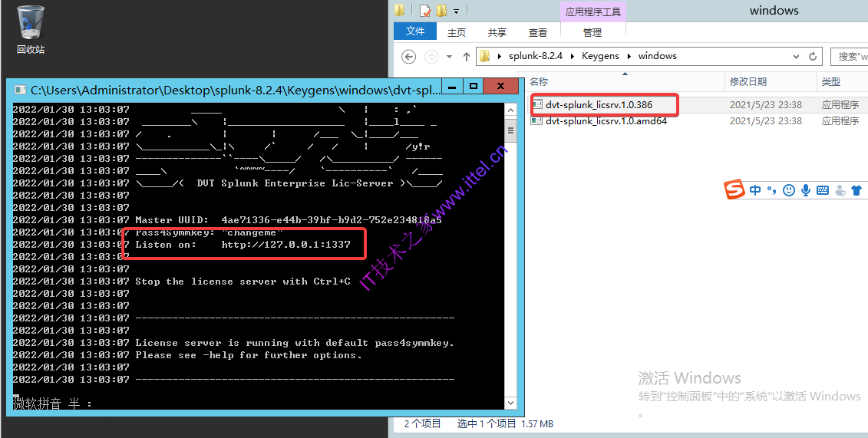Click the microphone voice input icon
The height and width of the screenshot is (438, 868).
[x=805, y=190]
